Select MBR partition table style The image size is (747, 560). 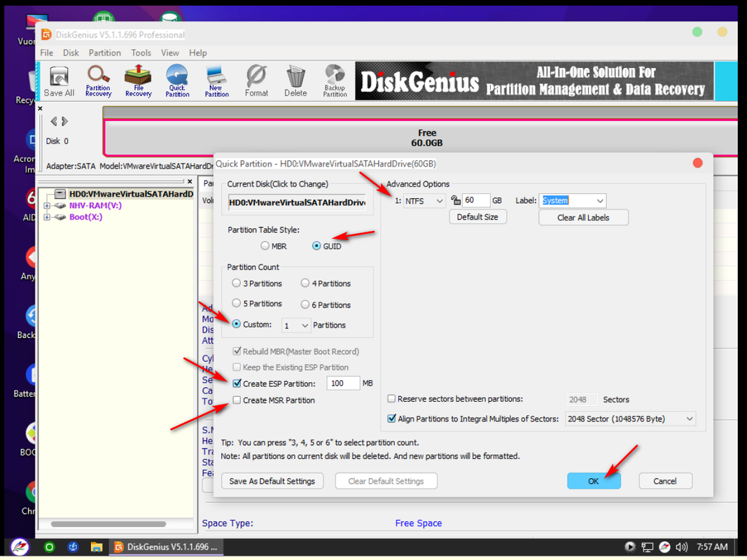click(x=274, y=246)
